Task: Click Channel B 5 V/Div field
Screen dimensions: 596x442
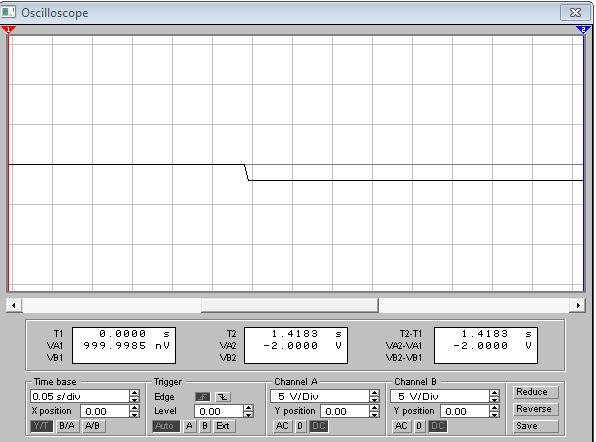Action: (x=440, y=396)
